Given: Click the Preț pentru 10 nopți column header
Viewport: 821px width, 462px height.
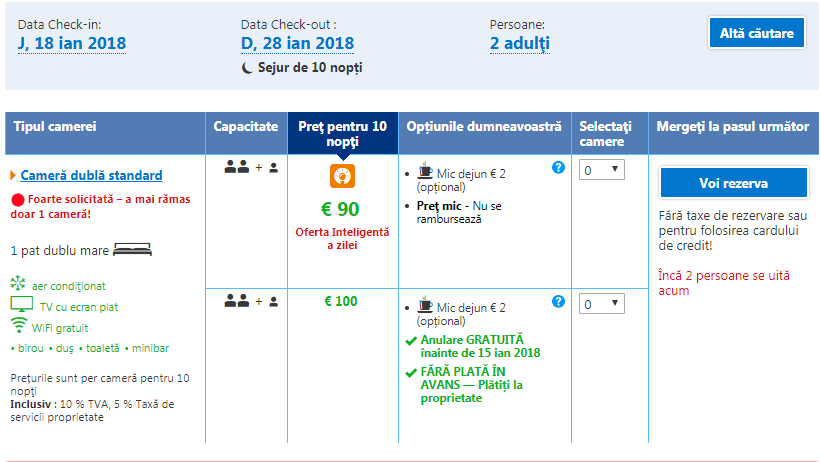Looking at the screenshot, I should pos(342,134).
